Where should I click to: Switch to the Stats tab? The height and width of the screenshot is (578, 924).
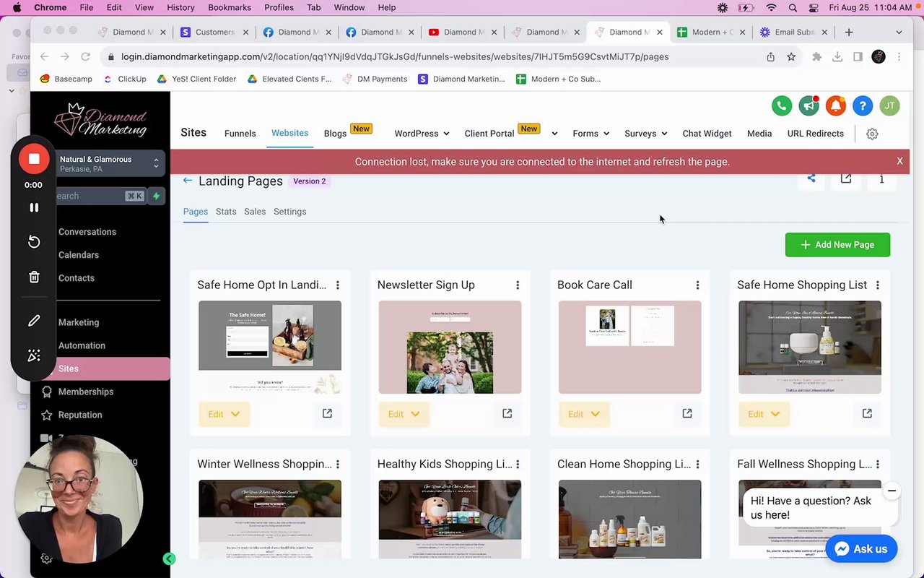click(x=226, y=212)
